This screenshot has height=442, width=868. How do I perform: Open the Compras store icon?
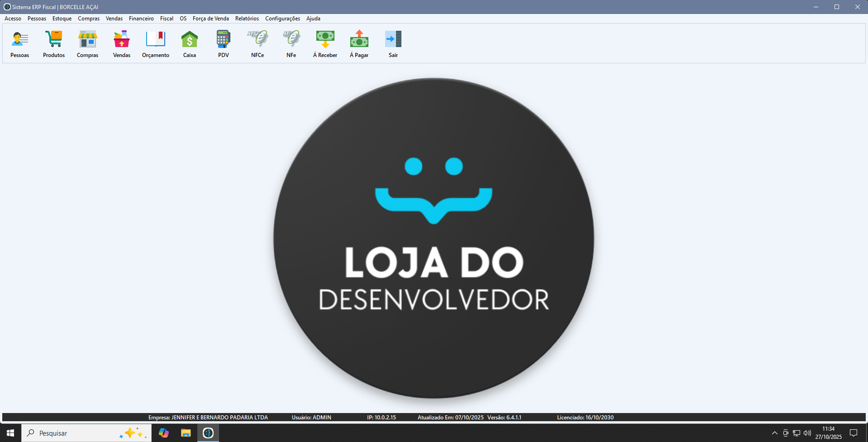[x=87, y=40]
